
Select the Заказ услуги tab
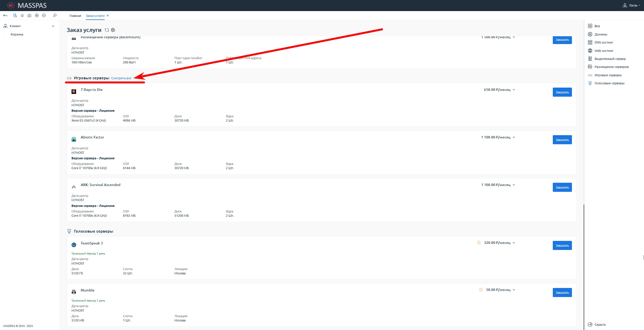click(95, 16)
